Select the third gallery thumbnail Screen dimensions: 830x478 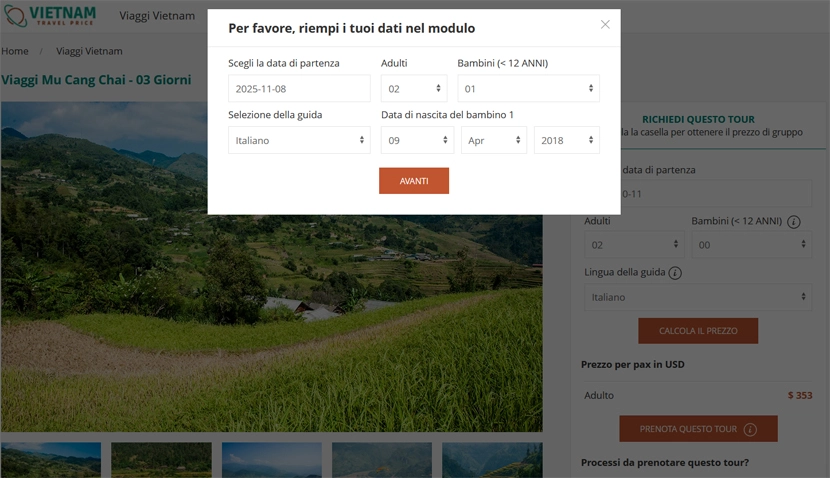point(272,460)
